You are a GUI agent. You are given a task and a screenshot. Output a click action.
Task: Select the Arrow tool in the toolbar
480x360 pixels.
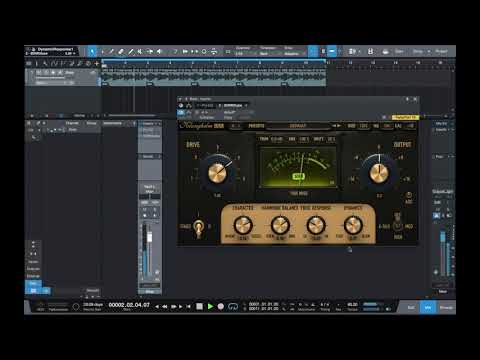(x=92, y=51)
